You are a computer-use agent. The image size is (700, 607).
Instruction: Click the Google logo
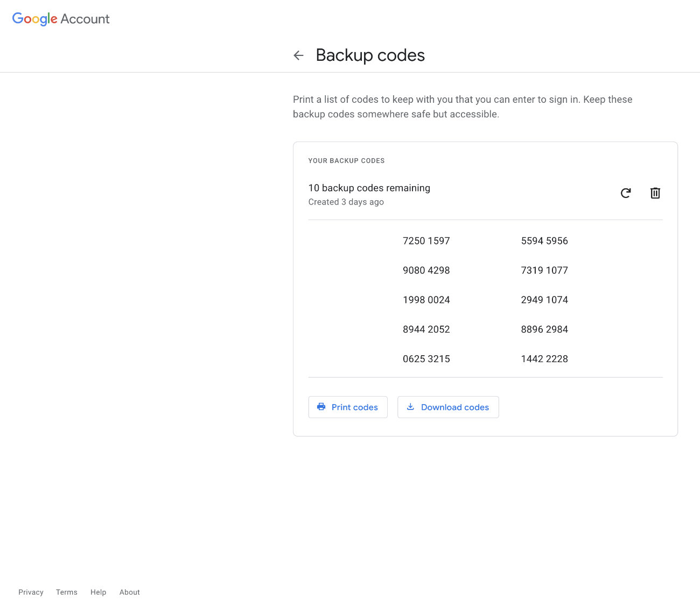pyautogui.click(x=34, y=19)
